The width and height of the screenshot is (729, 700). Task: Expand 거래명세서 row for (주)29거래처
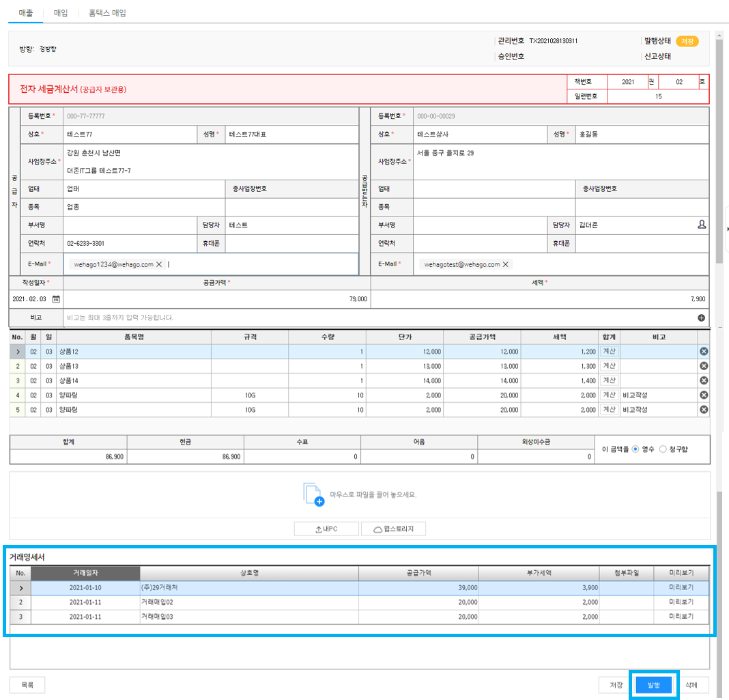pyautogui.click(x=20, y=587)
